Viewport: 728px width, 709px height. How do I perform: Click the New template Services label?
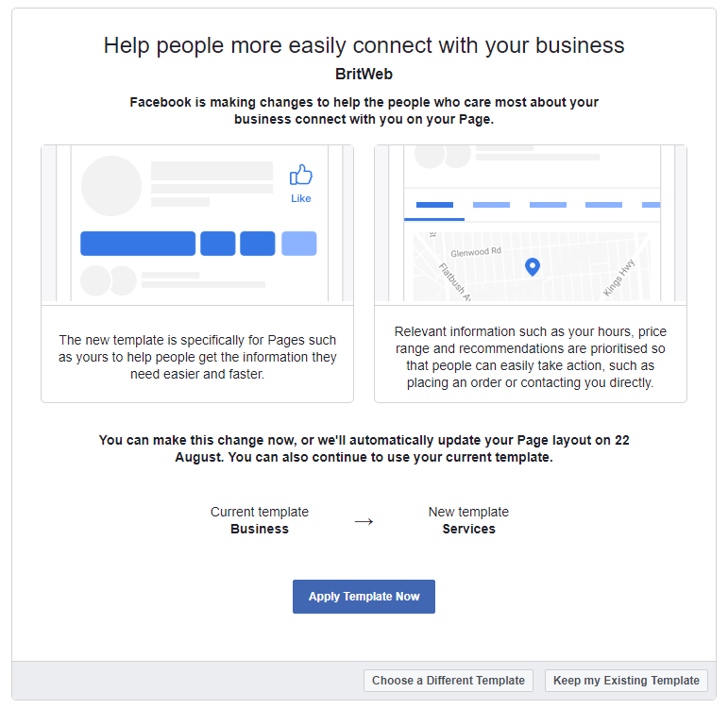pyautogui.click(x=468, y=520)
